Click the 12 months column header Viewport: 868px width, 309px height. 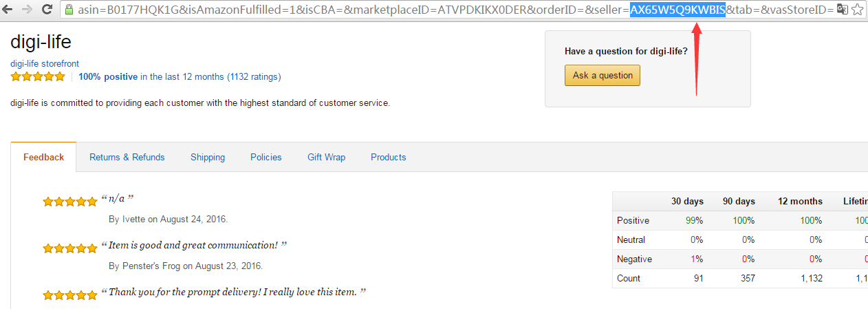(x=800, y=201)
